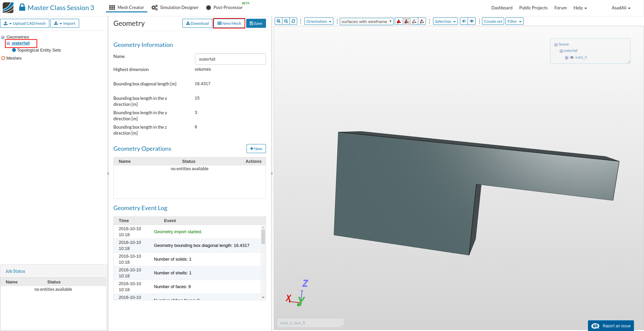This screenshot has height=331, width=644.
Task: Click the Save button in Geometry panel
Action: click(256, 23)
